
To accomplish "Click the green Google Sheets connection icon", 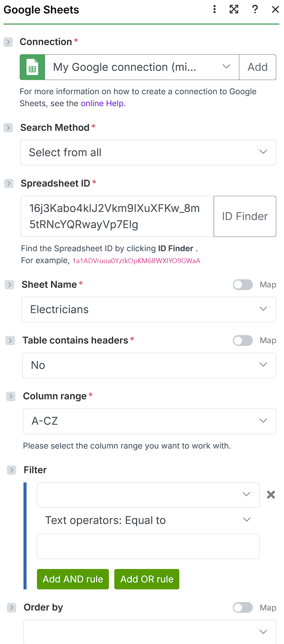I will tap(32, 67).
